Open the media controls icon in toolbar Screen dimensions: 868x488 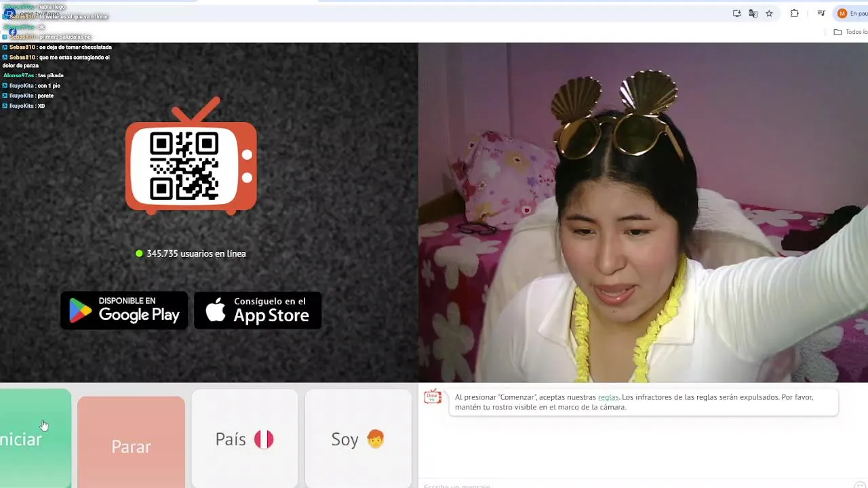[x=821, y=14]
